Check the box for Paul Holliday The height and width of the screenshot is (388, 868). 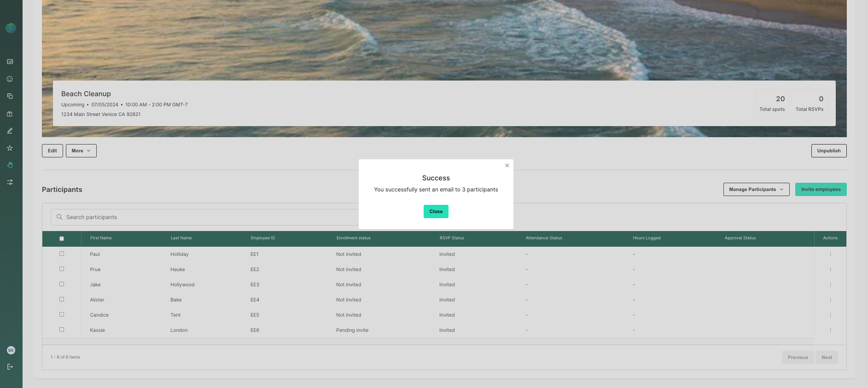point(62,254)
